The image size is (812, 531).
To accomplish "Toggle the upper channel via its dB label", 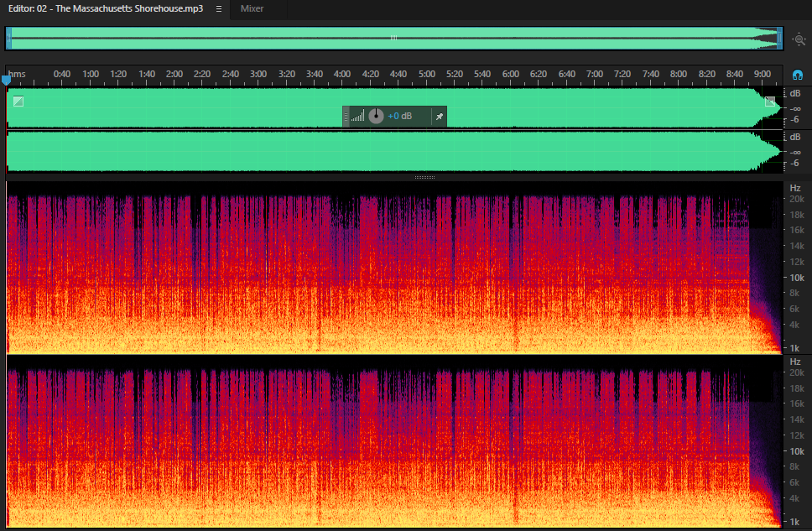I will (795, 93).
